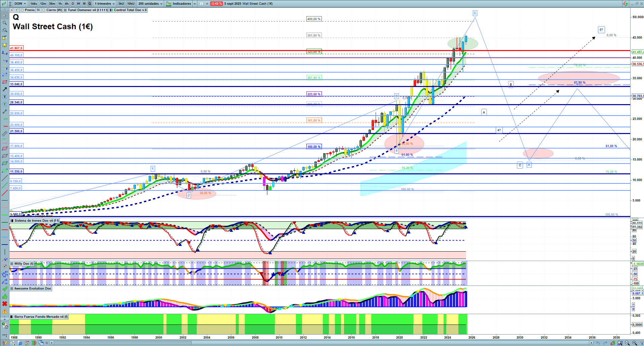The image size is (644, 346).
Task: Expand the Indicadores dropdown arrow
Action: [x=195, y=4]
